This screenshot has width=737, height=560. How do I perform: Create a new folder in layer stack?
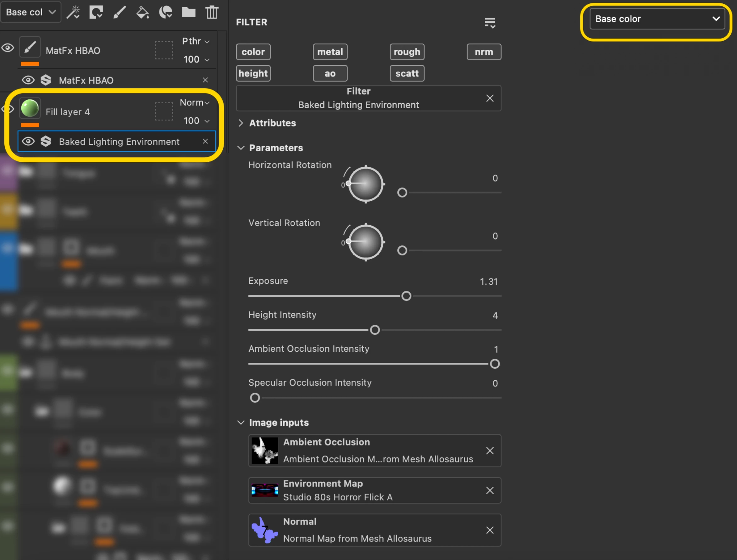tap(189, 12)
